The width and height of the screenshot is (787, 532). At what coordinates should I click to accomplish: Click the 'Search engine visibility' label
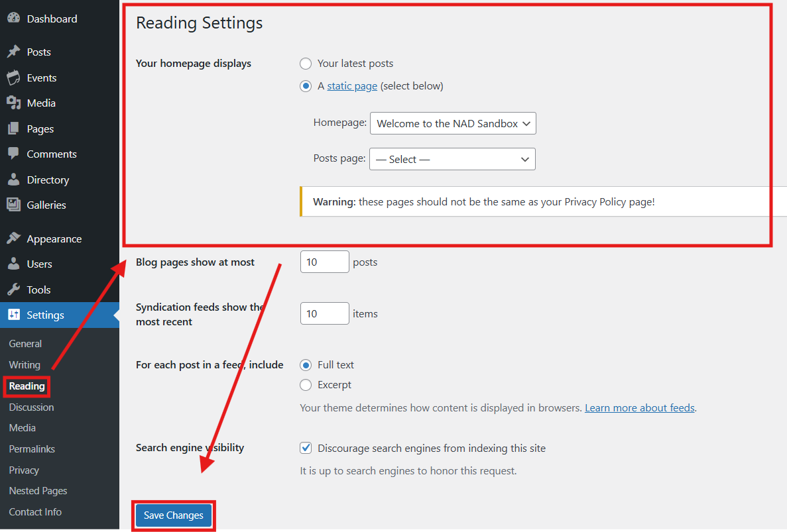(190, 448)
